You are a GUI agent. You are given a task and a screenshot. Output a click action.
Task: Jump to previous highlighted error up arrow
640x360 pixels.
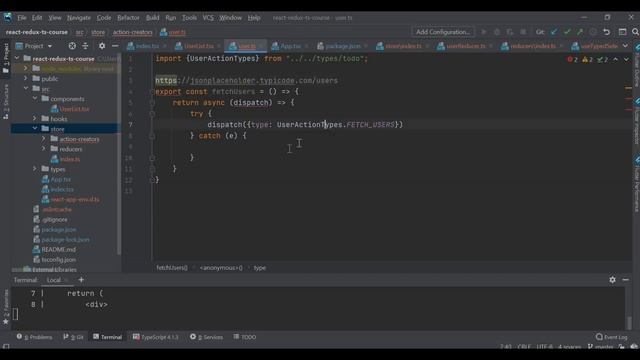616,60
